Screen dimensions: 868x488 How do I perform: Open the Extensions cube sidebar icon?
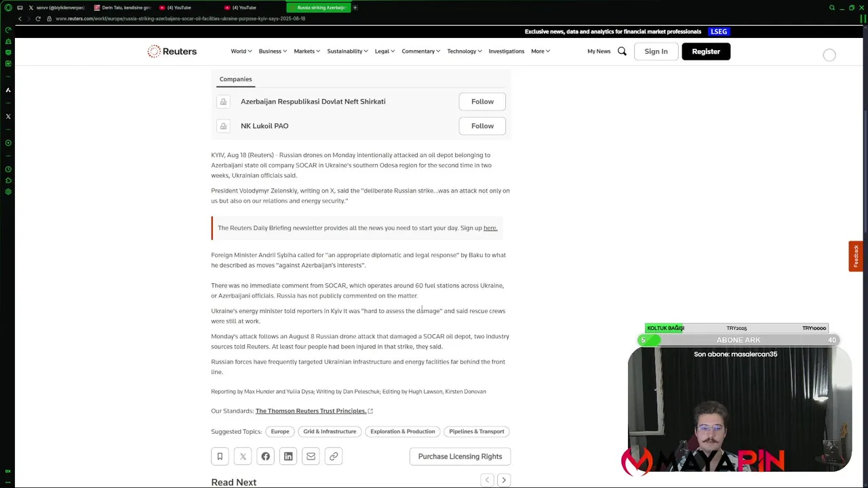pos(8,180)
